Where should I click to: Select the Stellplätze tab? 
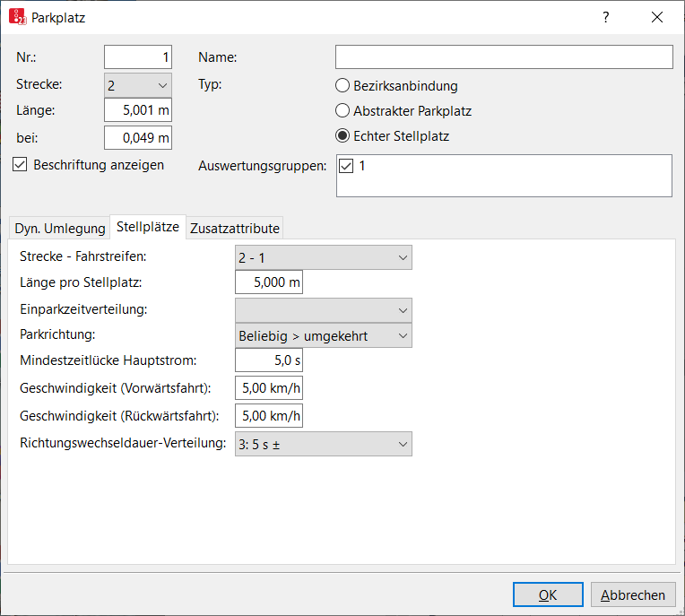[148, 227]
